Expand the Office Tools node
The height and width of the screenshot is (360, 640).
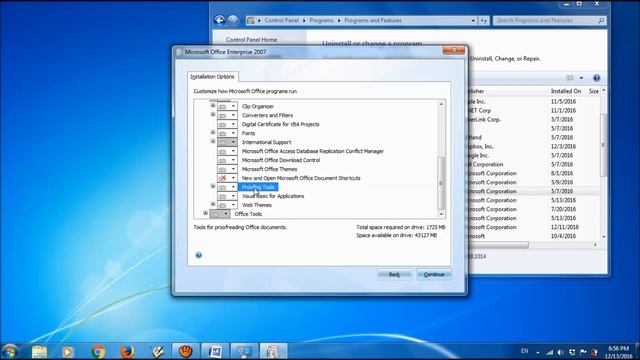coord(205,213)
